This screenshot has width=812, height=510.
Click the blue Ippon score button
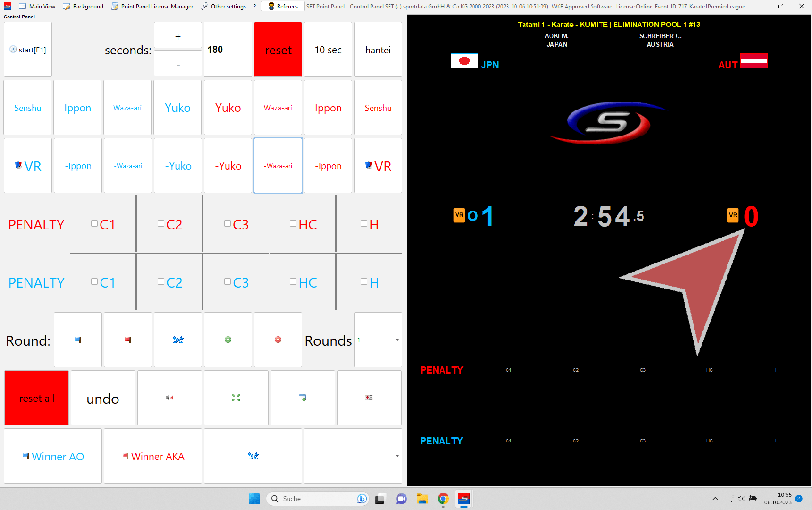point(77,108)
